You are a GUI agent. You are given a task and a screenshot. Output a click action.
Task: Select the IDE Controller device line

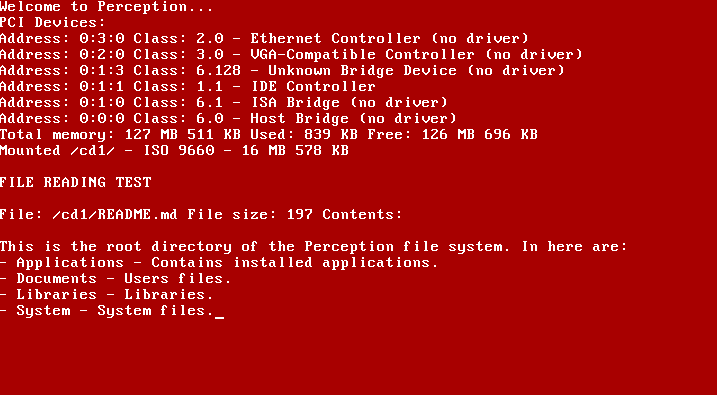(x=188, y=86)
